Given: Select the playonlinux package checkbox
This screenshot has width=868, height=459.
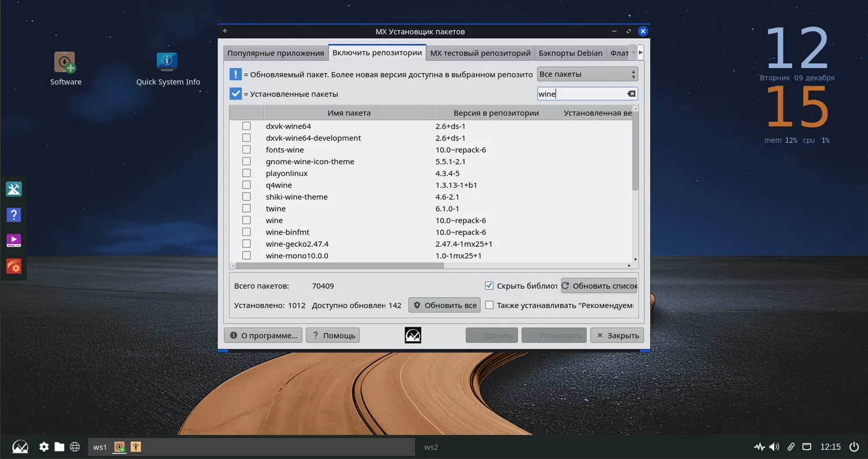Looking at the screenshot, I should 247,173.
